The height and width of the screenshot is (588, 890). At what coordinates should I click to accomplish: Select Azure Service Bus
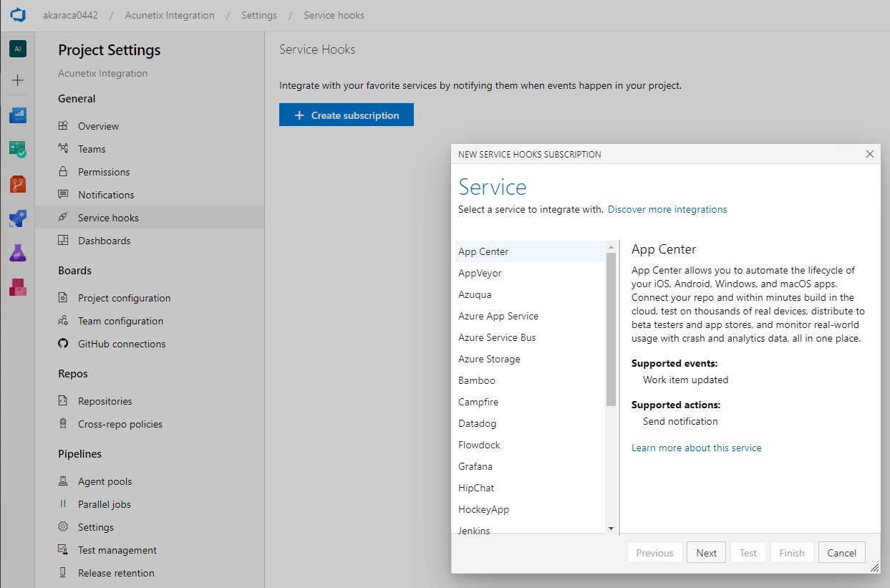[531, 337]
